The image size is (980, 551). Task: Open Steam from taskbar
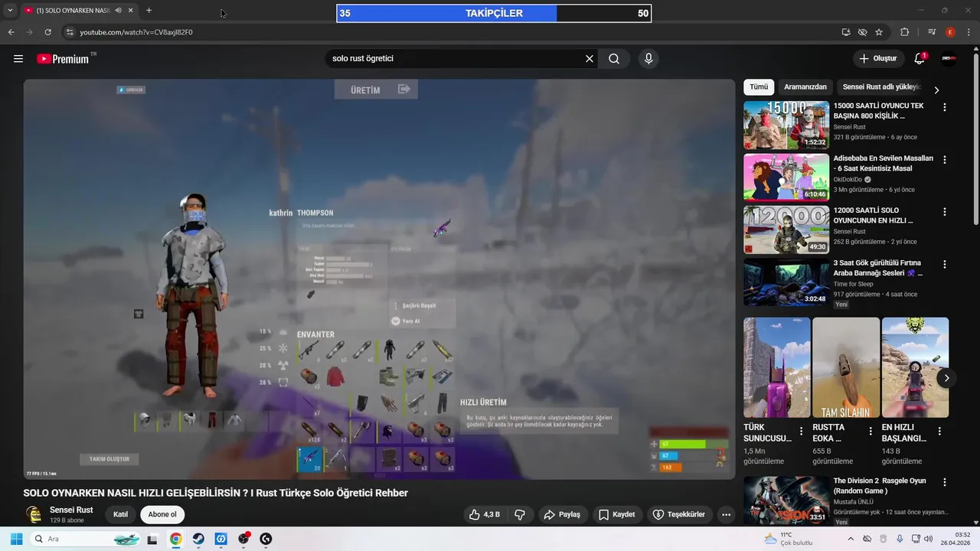198,539
